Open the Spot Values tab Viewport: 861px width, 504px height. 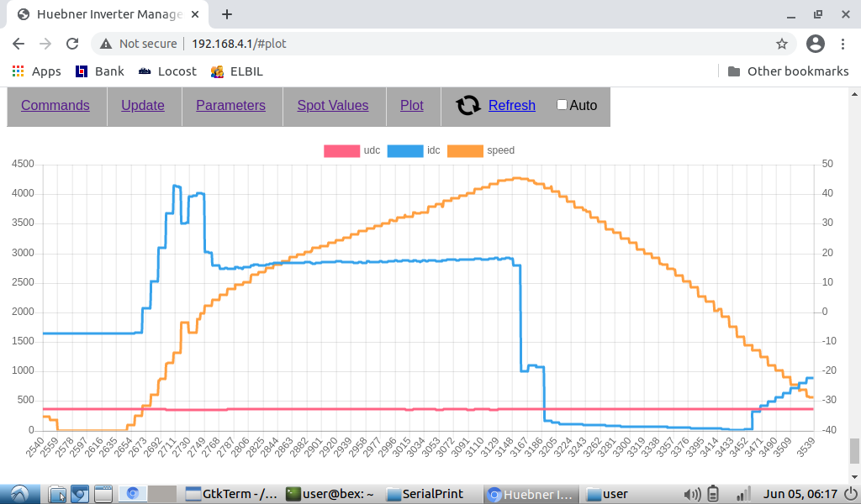(x=332, y=105)
